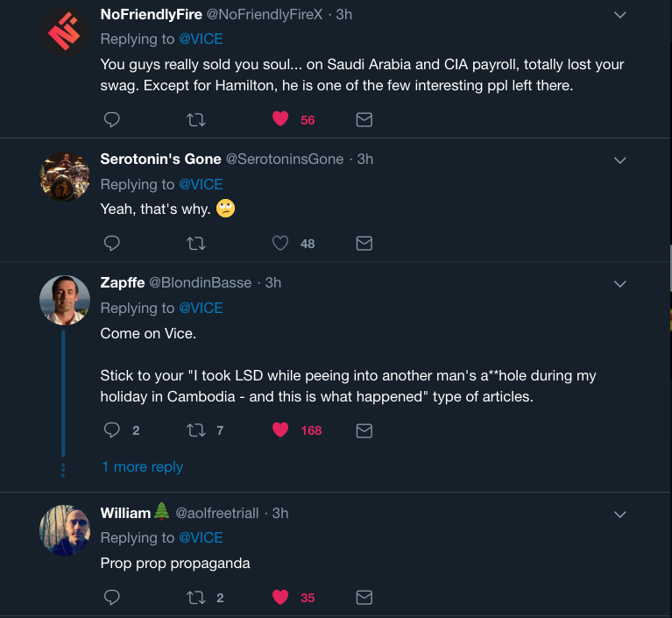This screenshot has height=618, width=672.
Task: Send NoFriendlyFire's tweet via direct message
Action: point(364,119)
